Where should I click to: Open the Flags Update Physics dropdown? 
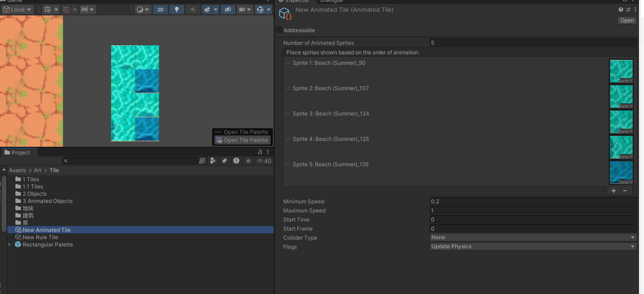[x=533, y=246]
